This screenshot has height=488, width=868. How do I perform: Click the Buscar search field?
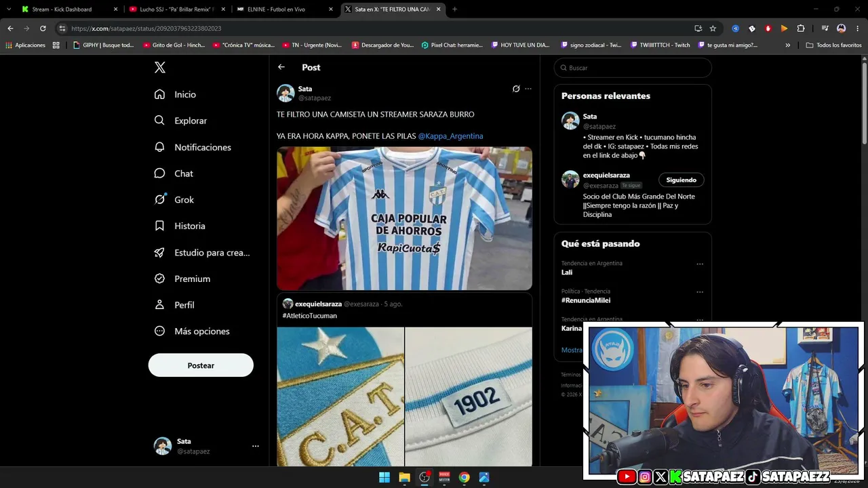(633, 68)
